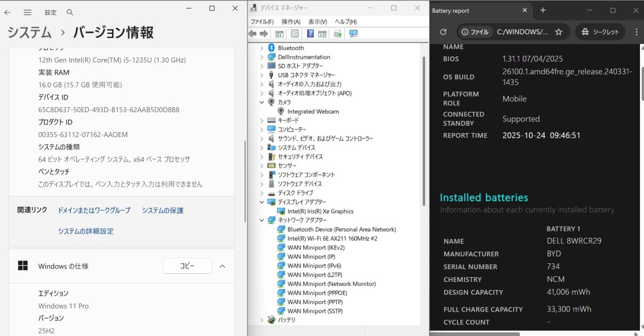
Task: Click the search icon in the Settings window
Action: 69,12
